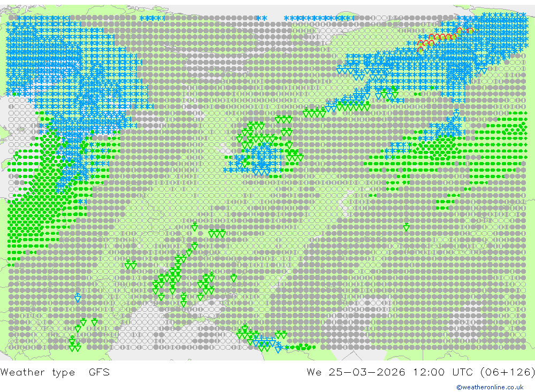This screenshot has height=392, width=535.
Task: Click the '12:00 UTC (06+126)' time text
Action: 474,372
